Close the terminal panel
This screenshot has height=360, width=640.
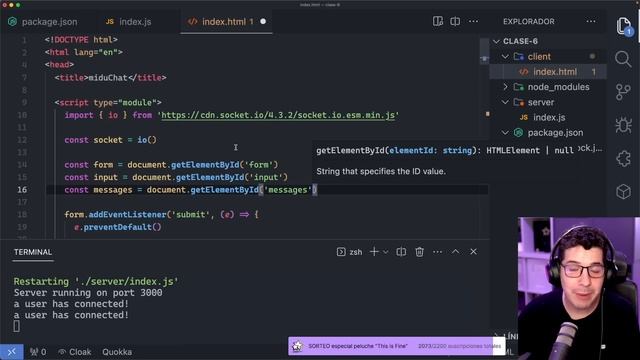473,252
